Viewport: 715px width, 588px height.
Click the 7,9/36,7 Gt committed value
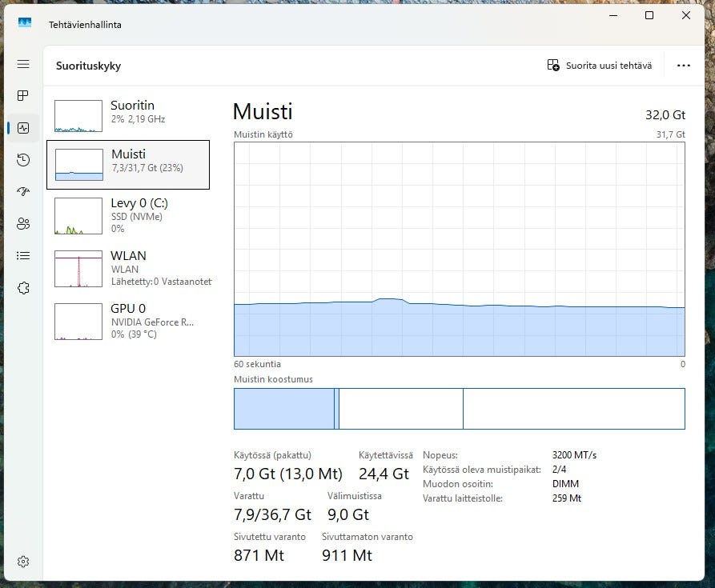[273, 514]
